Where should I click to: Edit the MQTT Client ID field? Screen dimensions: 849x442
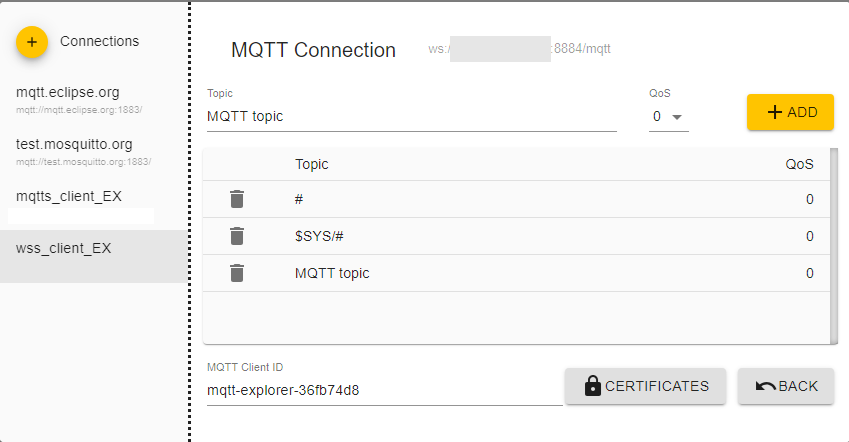tap(384, 390)
